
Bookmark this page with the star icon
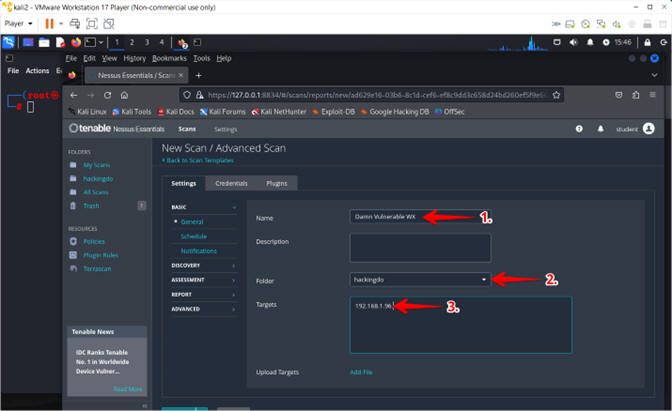coord(556,95)
